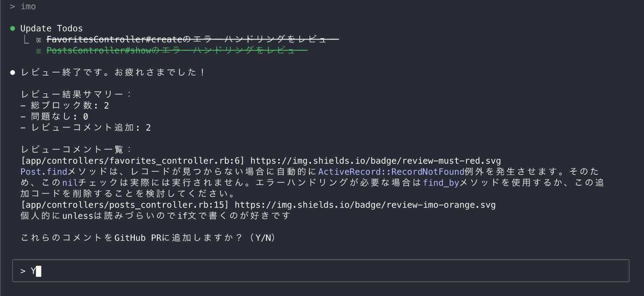Click the tree branch connector under Update Todos
The width and height of the screenshot is (644, 296).
click(27, 40)
